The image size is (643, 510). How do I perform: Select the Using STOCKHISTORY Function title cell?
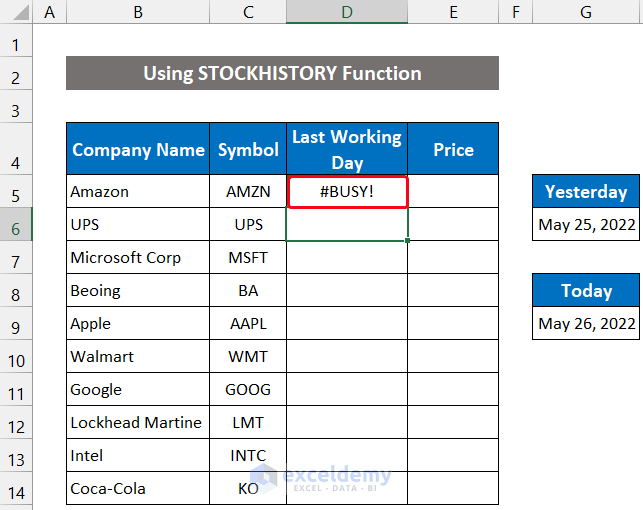tap(282, 74)
